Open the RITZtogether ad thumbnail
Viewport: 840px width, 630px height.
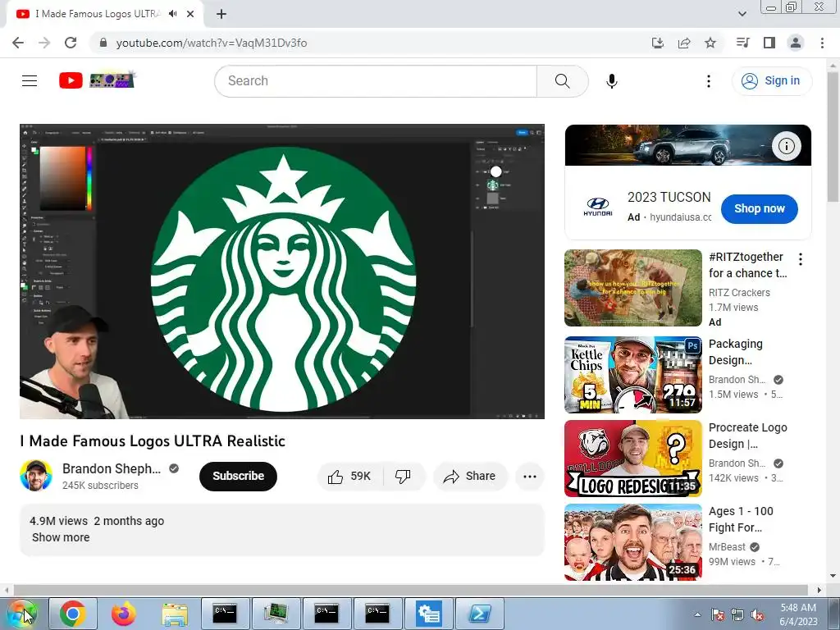[632, 288]
